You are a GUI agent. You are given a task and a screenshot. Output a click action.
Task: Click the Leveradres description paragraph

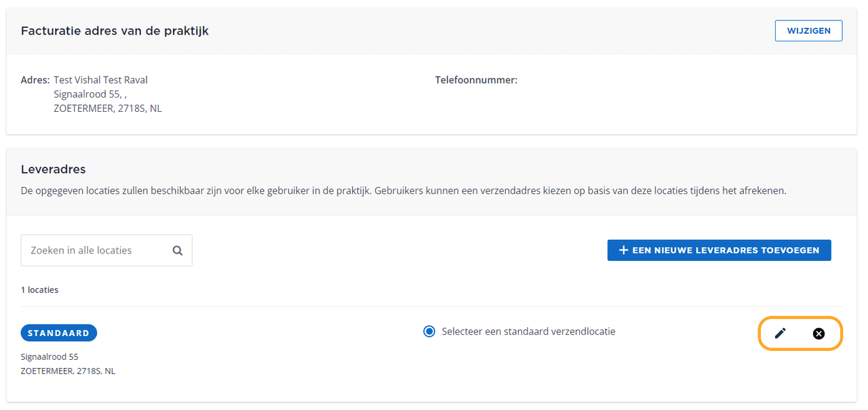403,190
